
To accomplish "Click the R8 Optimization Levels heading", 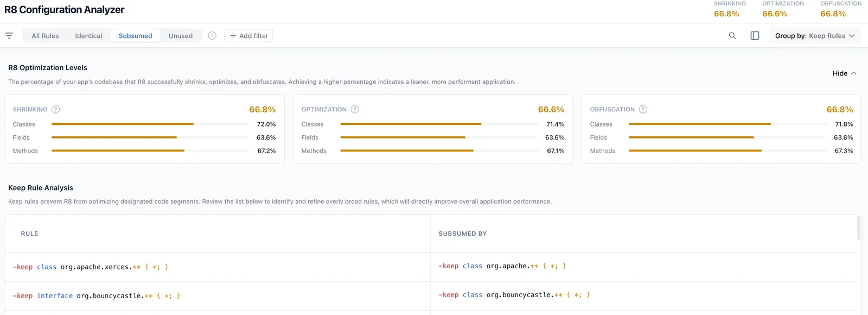I will tap(48, 68).
